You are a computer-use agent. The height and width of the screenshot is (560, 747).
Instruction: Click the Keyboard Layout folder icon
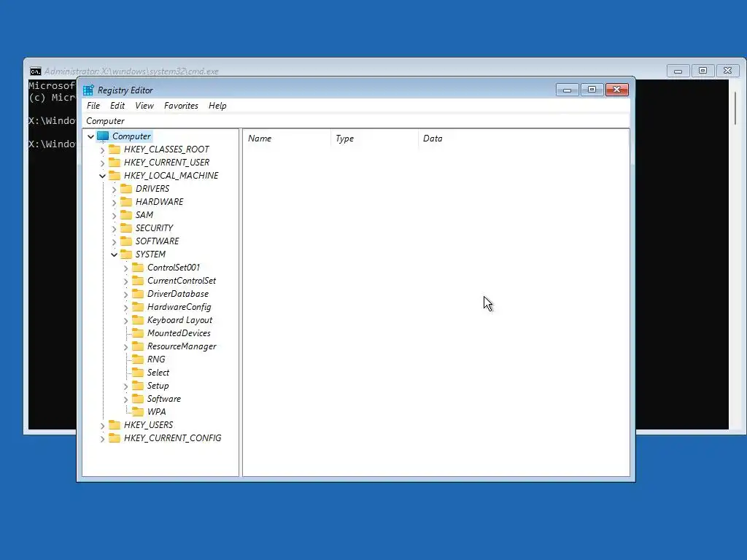click(138, 319)
